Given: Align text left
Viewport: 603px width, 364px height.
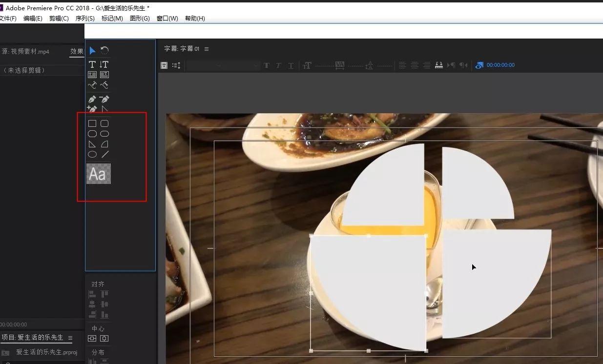Looking at the screenshot, I should point(402,65).
